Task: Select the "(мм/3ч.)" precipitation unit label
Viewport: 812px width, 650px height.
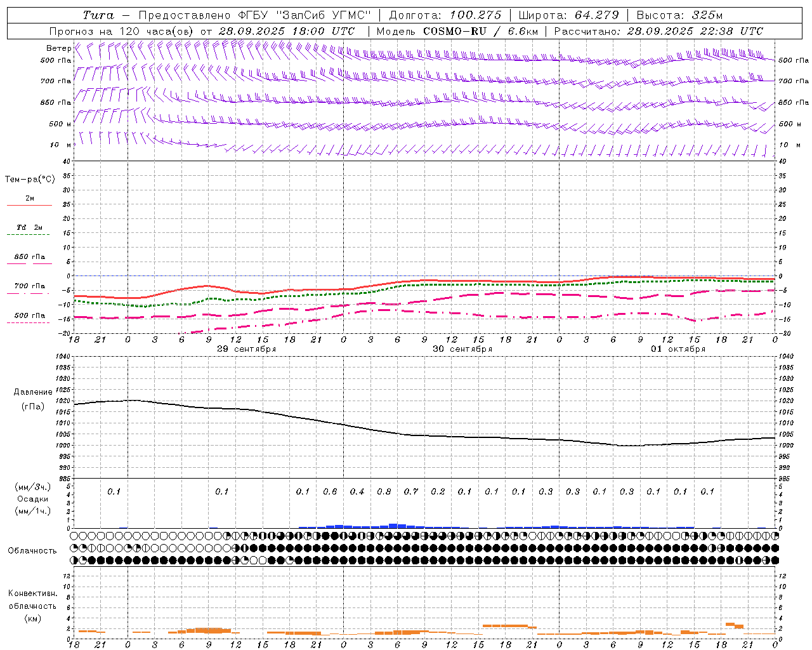Action: coord(32,487)
